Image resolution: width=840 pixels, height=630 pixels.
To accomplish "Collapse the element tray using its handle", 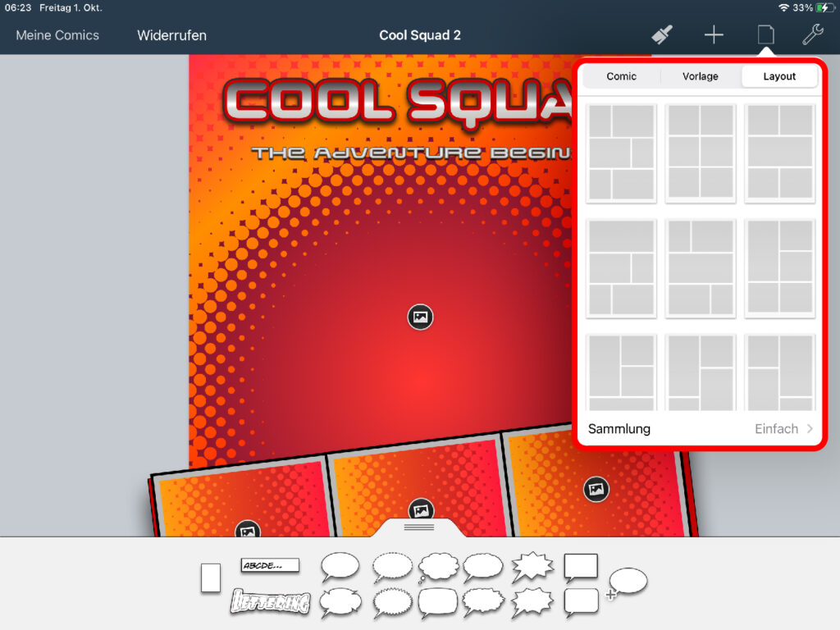I will [419, 527].
